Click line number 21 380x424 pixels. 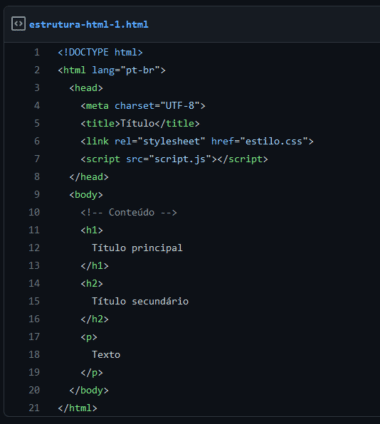34,408
